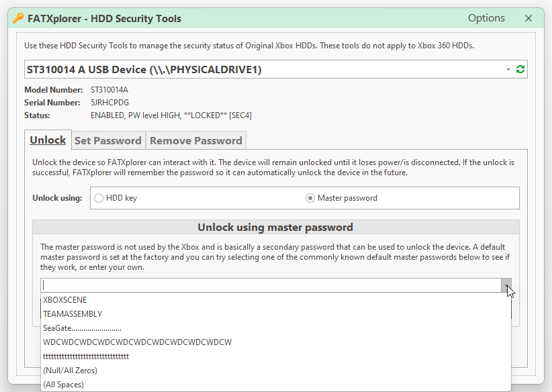Switch to the Remove Password tab
Screen dimensions: 552x392
tap(195, 140)
